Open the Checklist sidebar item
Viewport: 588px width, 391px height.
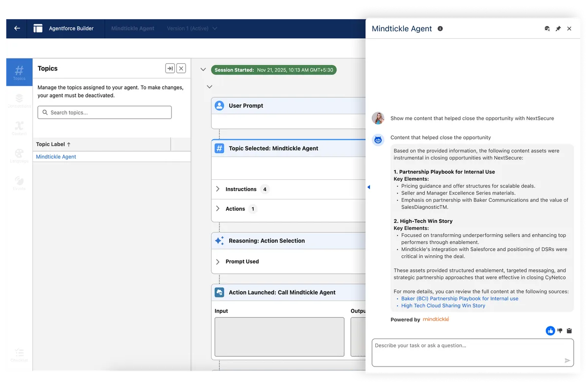(x=19, y=355)
